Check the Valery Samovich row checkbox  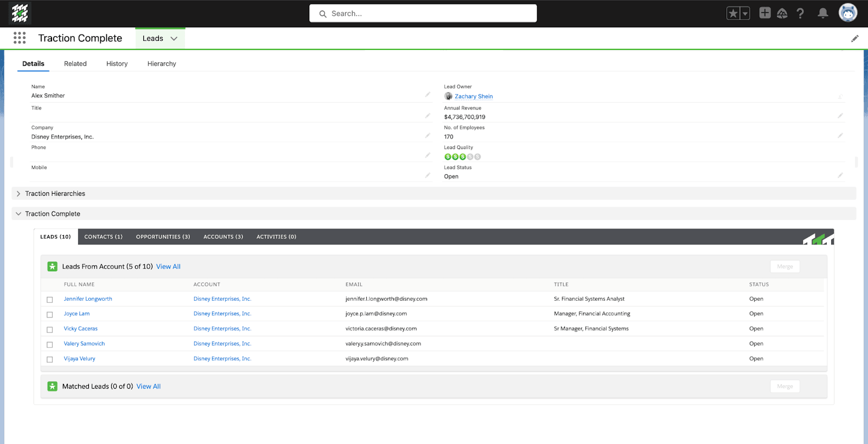[50, 345]
